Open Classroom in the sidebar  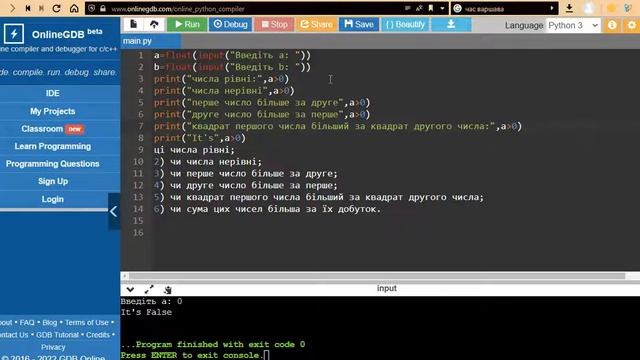click(53, 129)
